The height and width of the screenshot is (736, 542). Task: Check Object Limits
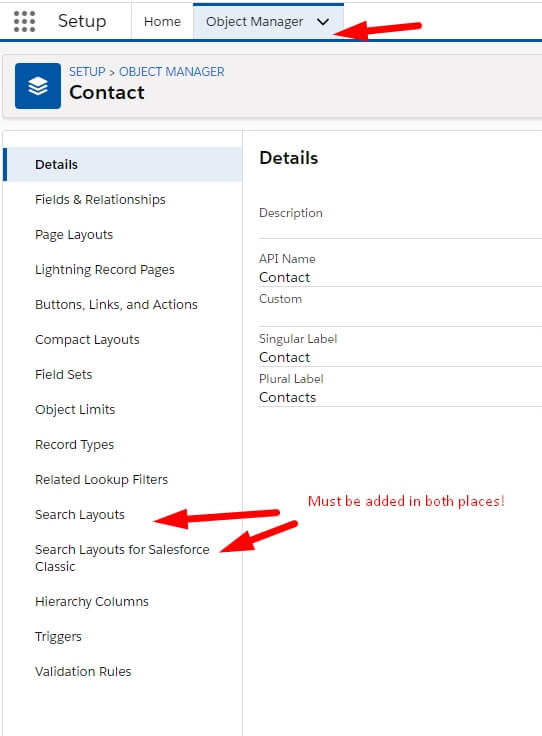[x=75, y=409]
